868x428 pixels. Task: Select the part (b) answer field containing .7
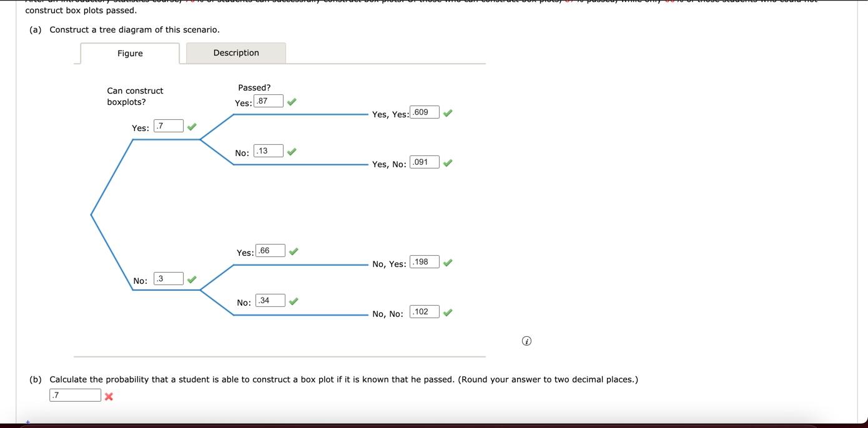pyautogui.click(x=74, y=394)
